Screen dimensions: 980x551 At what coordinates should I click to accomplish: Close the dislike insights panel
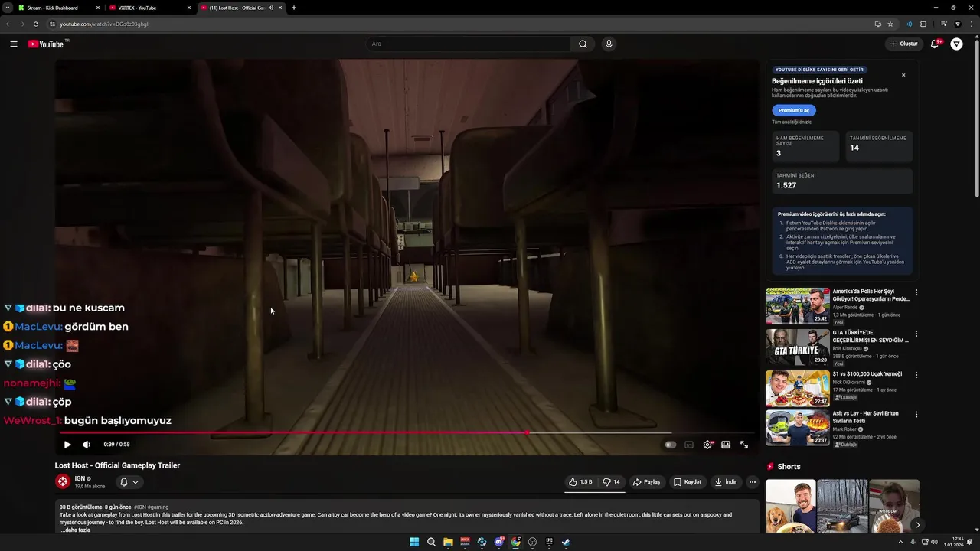pos(903,75)
